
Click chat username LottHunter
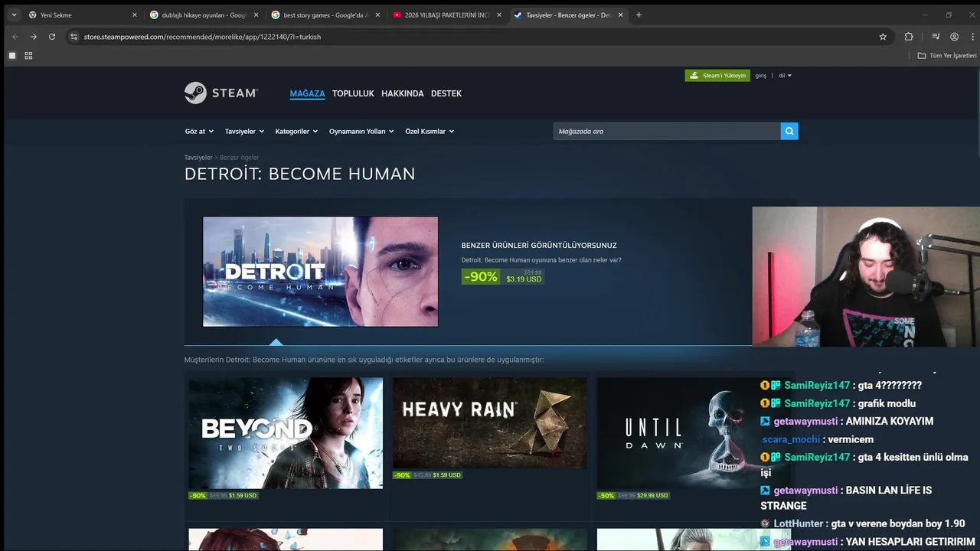(799, 523)
